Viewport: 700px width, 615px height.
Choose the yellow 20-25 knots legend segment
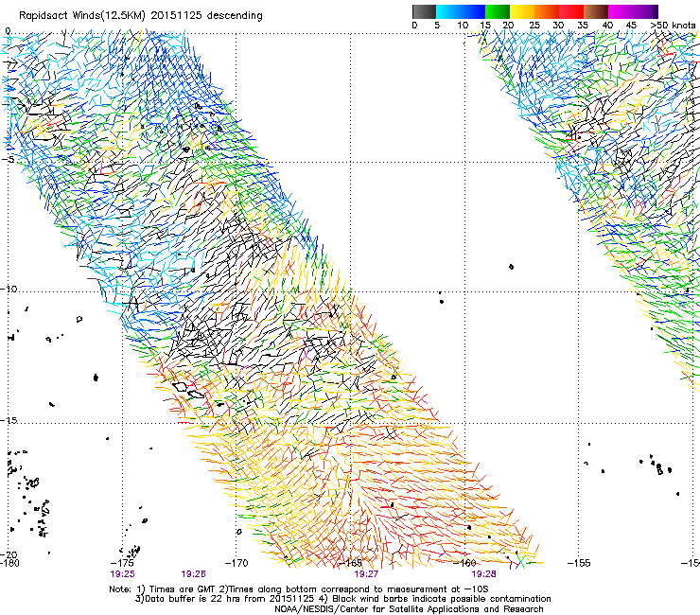point(522,11)
